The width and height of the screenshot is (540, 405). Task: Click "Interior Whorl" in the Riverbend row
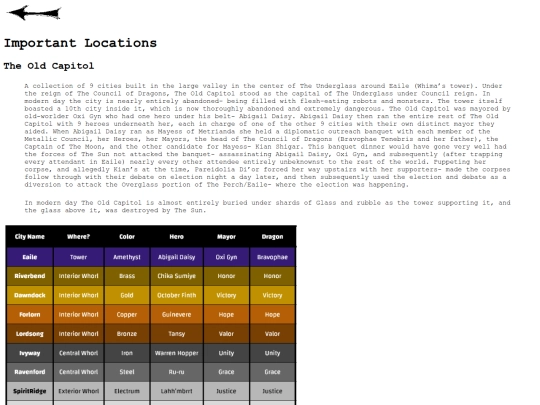79,276
